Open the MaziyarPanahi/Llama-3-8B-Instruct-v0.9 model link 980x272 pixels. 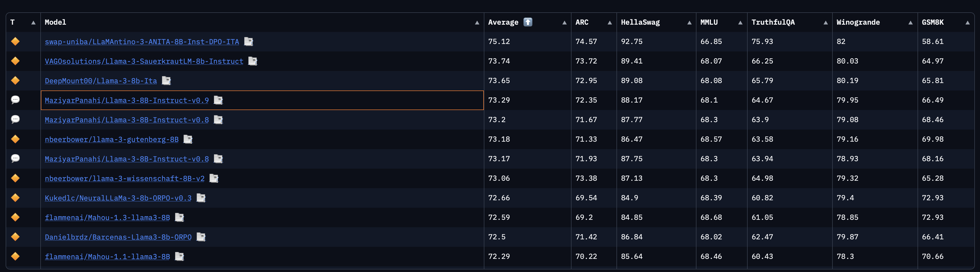[127, 101]
